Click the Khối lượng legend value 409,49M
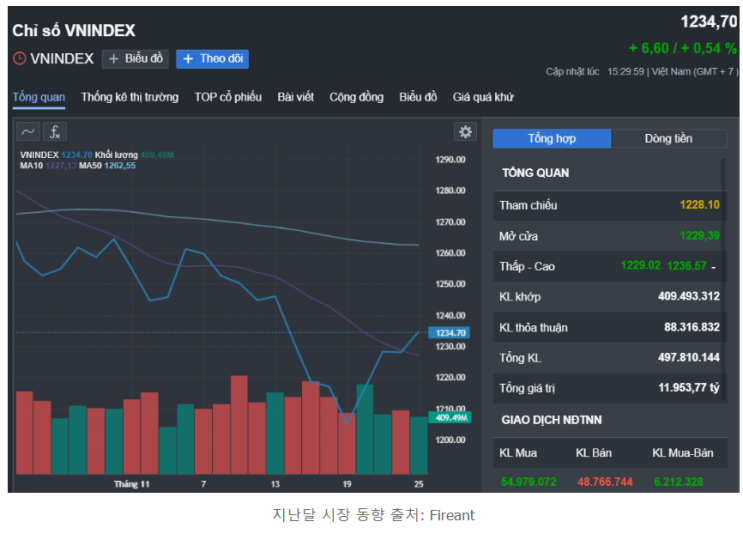This screenshot has height=534, width=743. [x=157, y=155]
